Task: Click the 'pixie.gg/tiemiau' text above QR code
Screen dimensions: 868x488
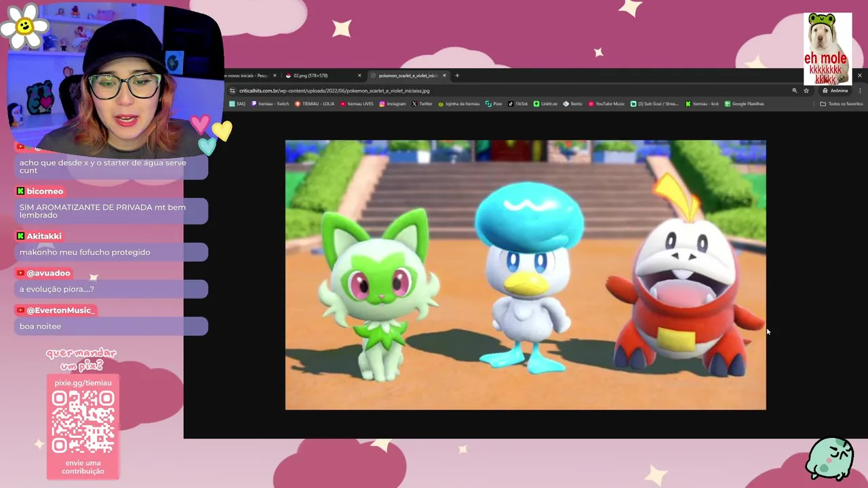Action: 83,383
